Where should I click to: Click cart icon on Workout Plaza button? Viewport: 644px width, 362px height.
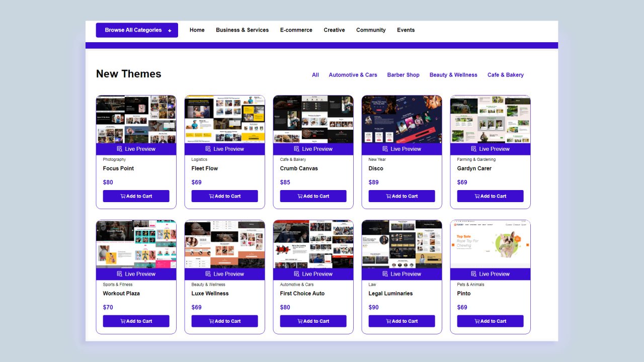(123, 321)
